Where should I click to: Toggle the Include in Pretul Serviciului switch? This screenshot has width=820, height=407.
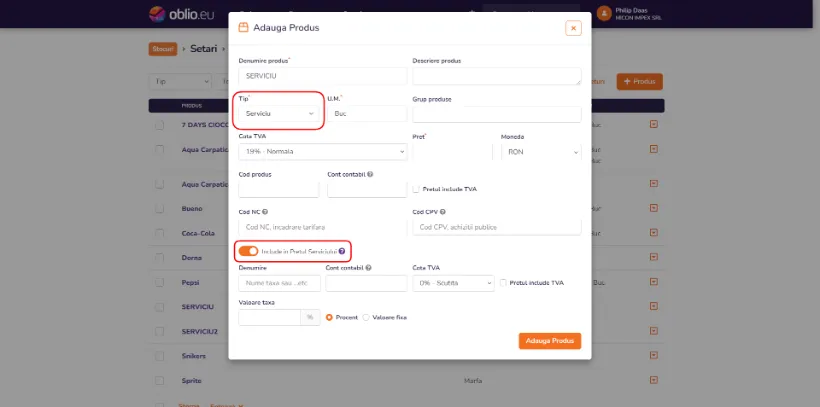[248, 251]
